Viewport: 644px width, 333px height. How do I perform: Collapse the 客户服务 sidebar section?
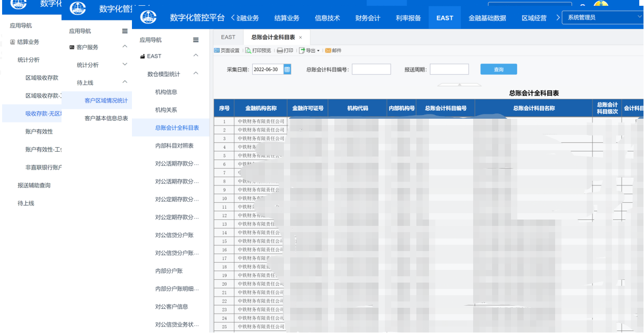125,47
